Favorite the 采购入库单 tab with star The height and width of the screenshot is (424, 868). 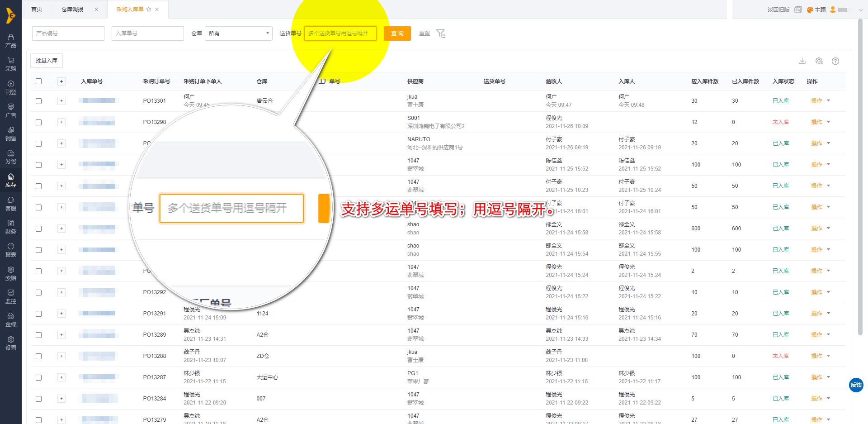149,10
